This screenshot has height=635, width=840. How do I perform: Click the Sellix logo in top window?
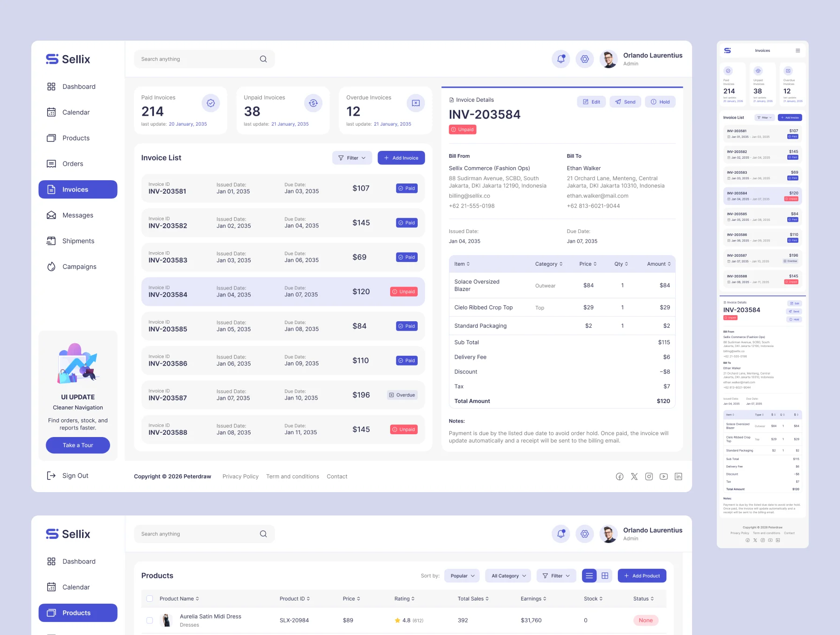pyautogui.click(x=68, y=59)
